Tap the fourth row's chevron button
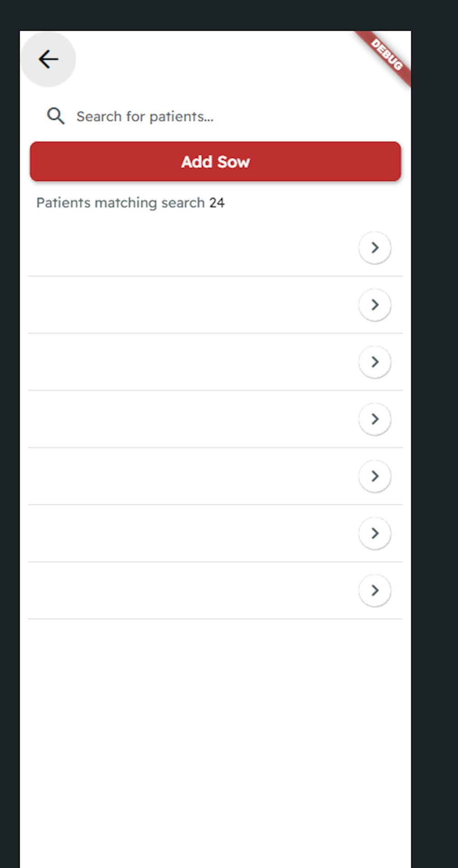This screenshot has width=458, height=868. pos(375,419)
